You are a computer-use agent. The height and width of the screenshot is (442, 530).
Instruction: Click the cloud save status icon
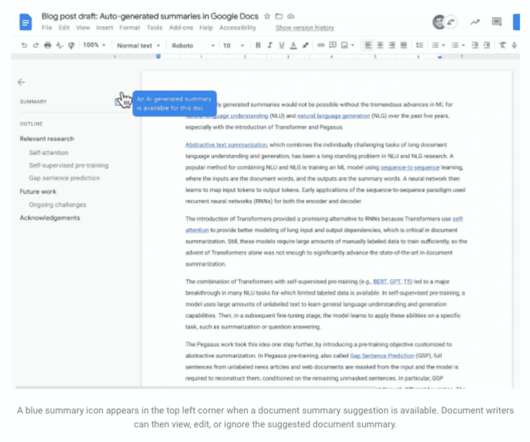[291, 16]
